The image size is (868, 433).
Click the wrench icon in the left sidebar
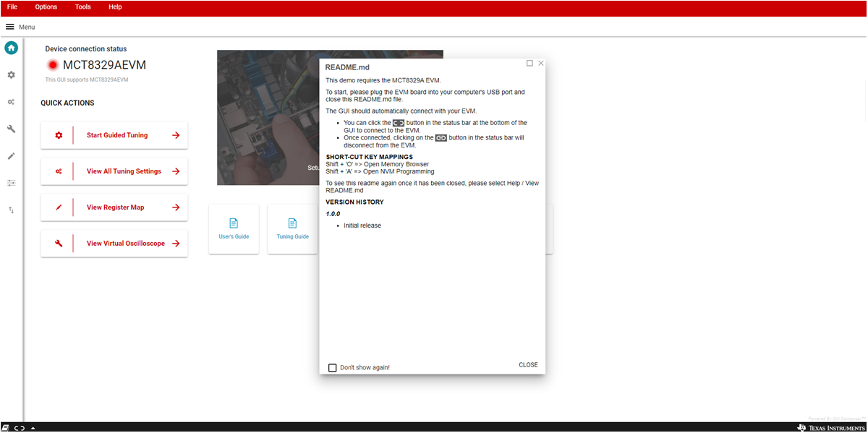(x=11, y=129)
